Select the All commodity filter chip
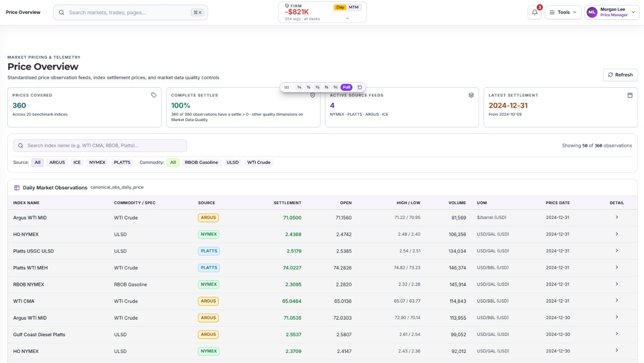 (173, 163)
